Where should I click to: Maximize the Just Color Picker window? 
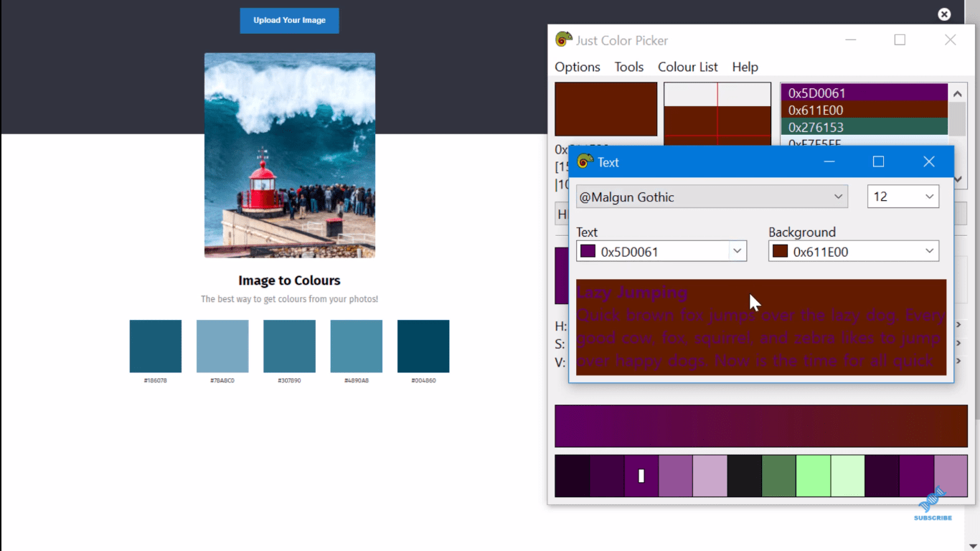point(900,40)
